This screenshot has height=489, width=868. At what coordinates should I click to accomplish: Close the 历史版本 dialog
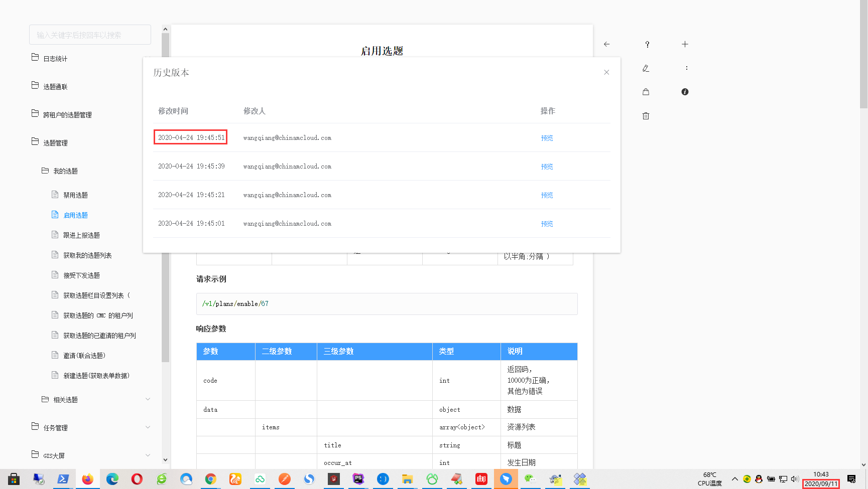point(606,72)
